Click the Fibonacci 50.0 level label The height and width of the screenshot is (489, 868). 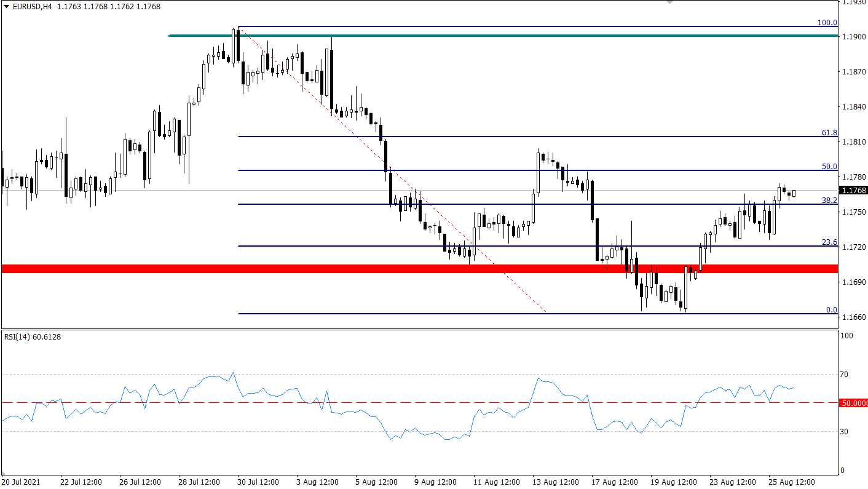(829, 166)
